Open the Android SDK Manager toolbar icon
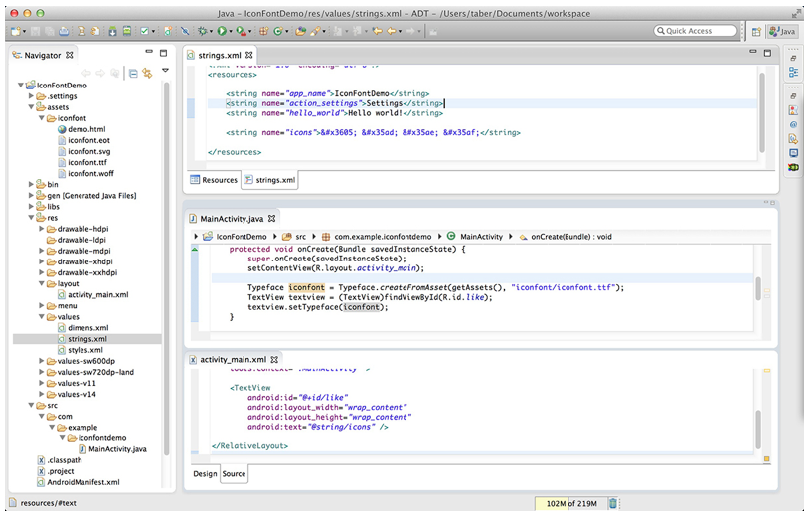Image resolution: width=812 pixels, height=520 pixels. coord(112,31)
